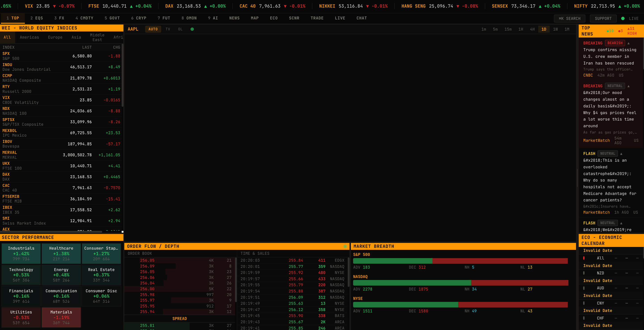
Task: Expand the first NEUTRAL breaking story arrow
Action: (628, 86)
